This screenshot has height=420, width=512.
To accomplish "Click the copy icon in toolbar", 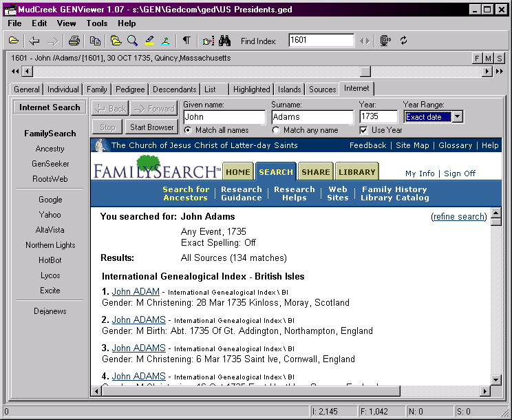I will click(96, 41).
